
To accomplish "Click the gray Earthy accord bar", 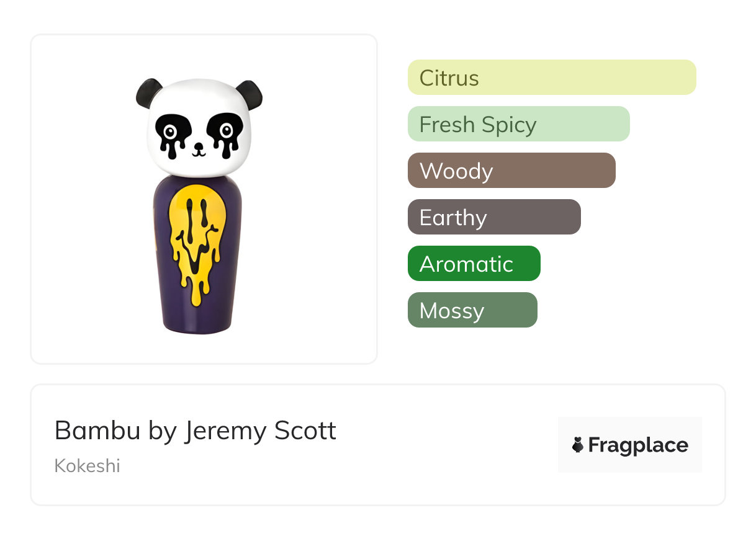I will click(x=493, y=217).
